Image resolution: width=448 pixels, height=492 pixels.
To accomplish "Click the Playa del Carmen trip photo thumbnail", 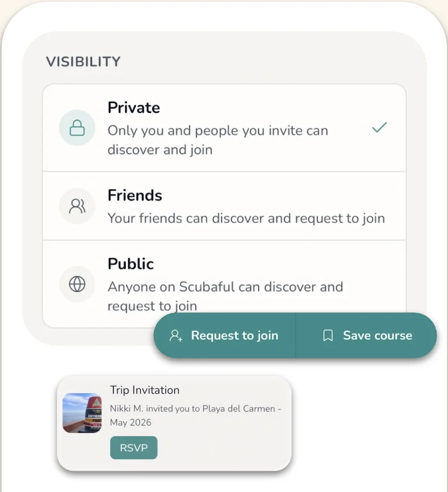I will [82, 413].
